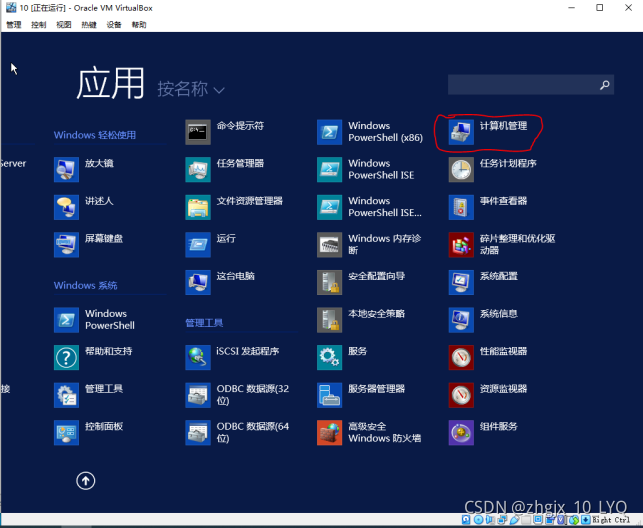This screenshot has width=643, height=528.
Task: Click the 应用 page title
Action: click(x=110, y=83)
